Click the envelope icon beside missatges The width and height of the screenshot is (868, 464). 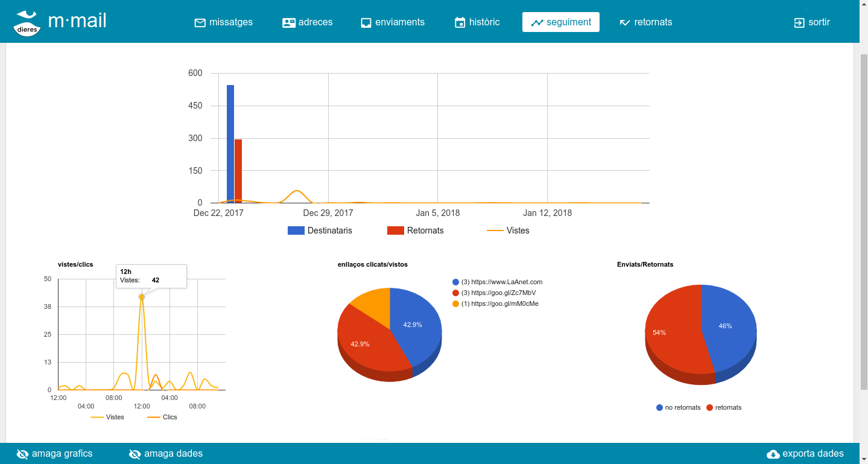200,22
